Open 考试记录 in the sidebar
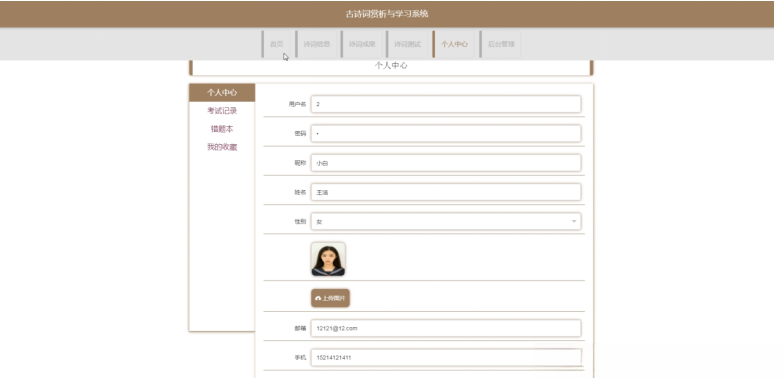This screenshot has width=783, height=378. (222, 111)
